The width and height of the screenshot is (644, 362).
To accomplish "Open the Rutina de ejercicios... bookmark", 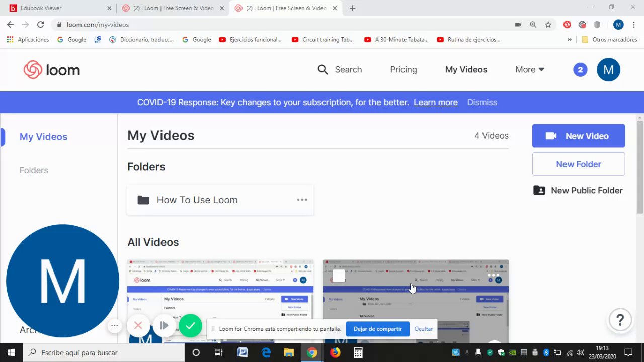I will tap(468, 39).
